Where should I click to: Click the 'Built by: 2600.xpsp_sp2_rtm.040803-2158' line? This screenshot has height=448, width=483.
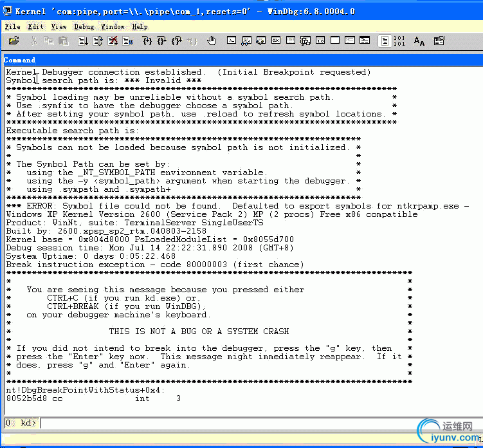(106, 231)
